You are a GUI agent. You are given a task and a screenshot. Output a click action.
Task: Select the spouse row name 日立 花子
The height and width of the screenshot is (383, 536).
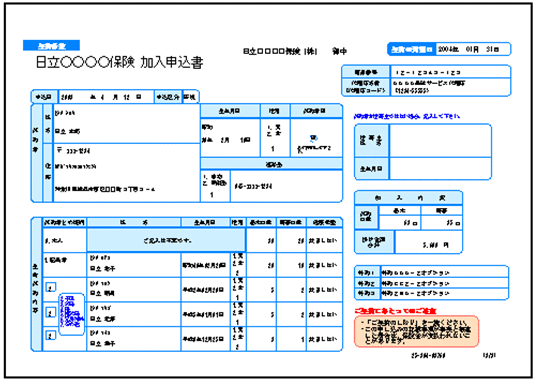103,269
